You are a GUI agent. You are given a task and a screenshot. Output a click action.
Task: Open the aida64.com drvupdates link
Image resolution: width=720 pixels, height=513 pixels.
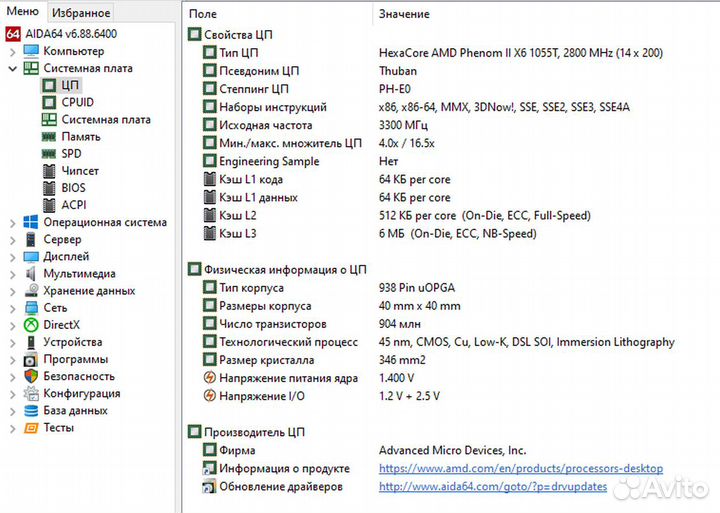(x=493, y=487)
